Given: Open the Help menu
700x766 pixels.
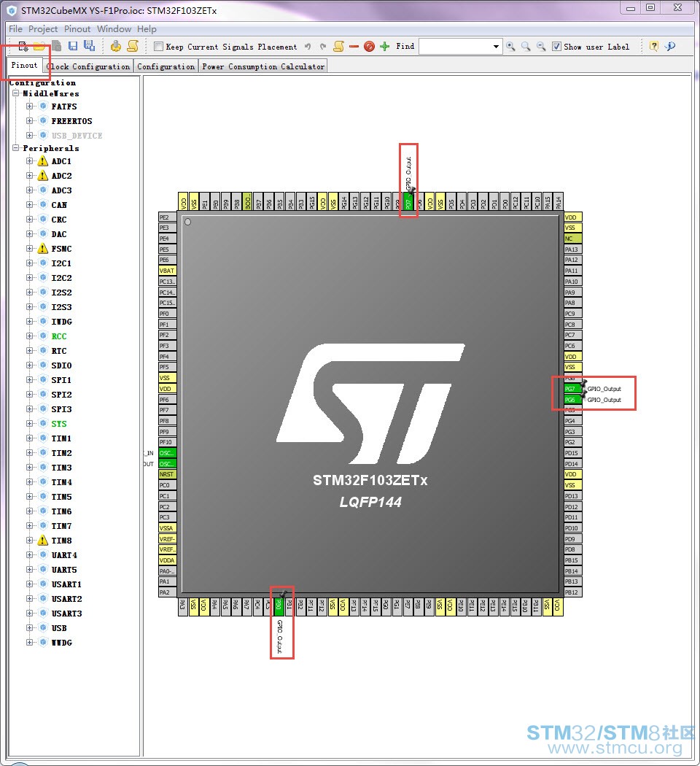Looking at the screenshot, I should click(147, 29).
